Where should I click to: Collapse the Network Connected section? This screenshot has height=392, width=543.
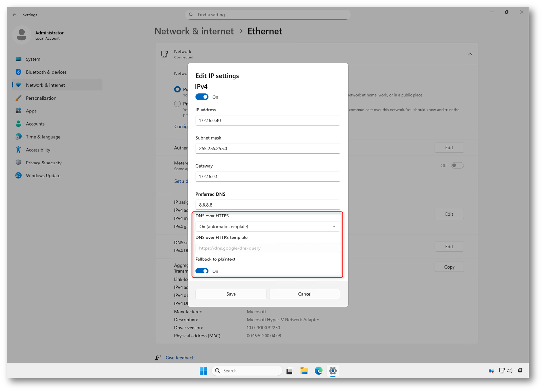[470, 54]
